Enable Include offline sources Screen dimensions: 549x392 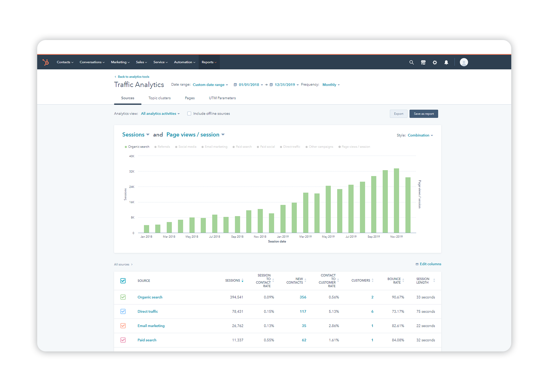click(189, 113)
